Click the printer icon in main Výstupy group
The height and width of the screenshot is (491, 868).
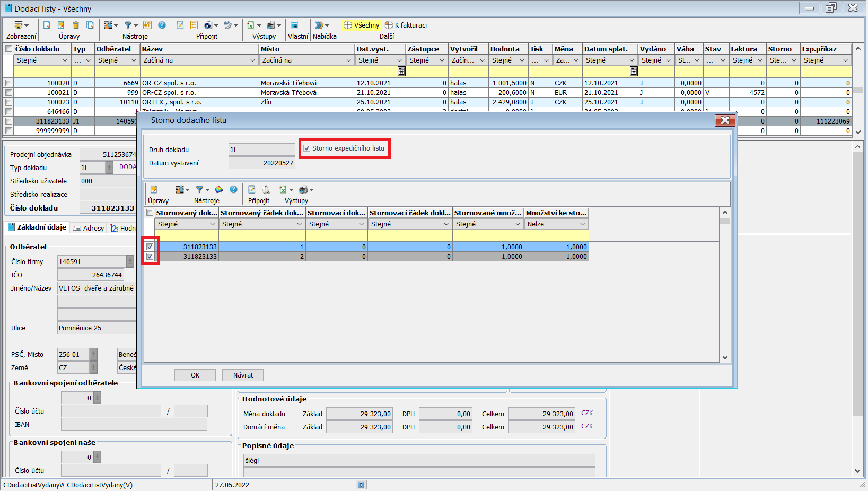[x=271, y=25]
